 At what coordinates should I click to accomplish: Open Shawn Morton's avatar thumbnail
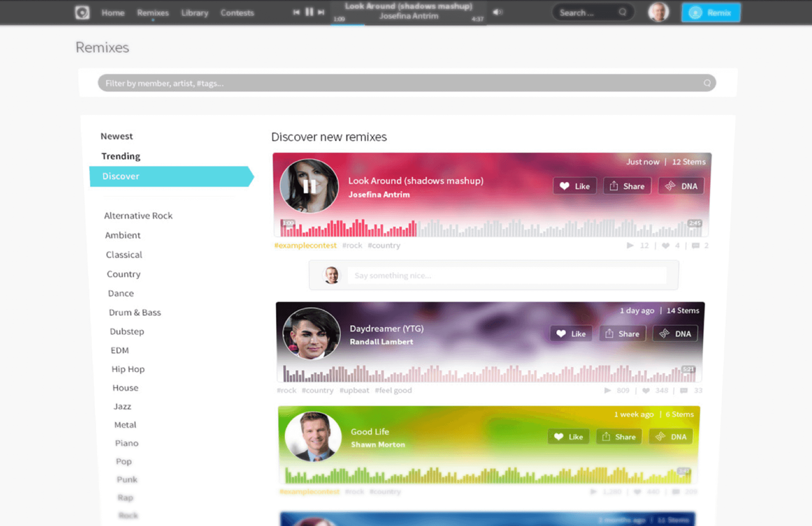[313, 436]
